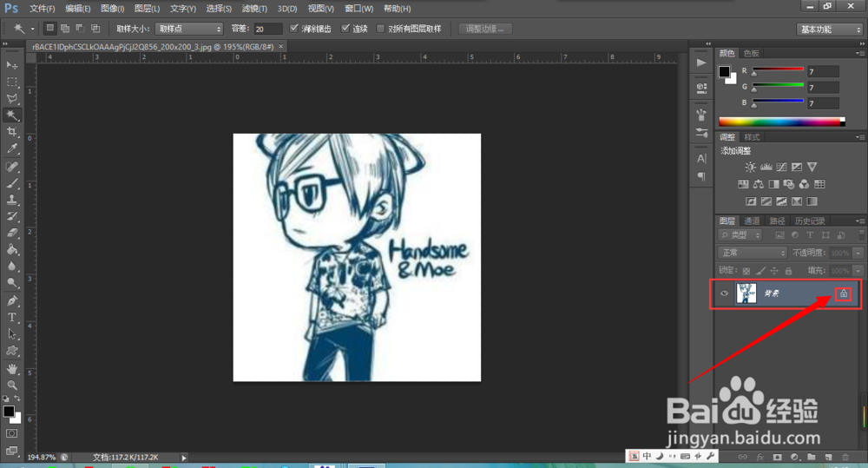Add a Brightness/Contrast adjustment
The height and width of the screenshot is (468, 868).
[x=750, y=167]
